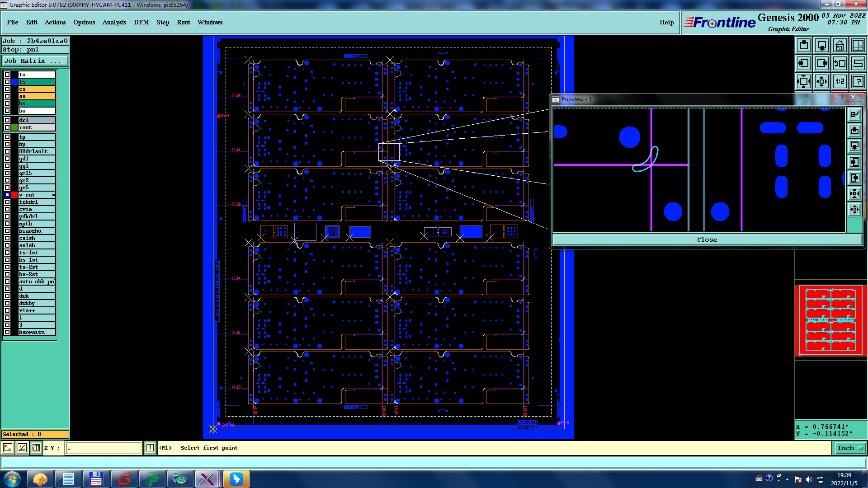Click the previous view undo icon
868x488 pixels.
coord(840,63)
